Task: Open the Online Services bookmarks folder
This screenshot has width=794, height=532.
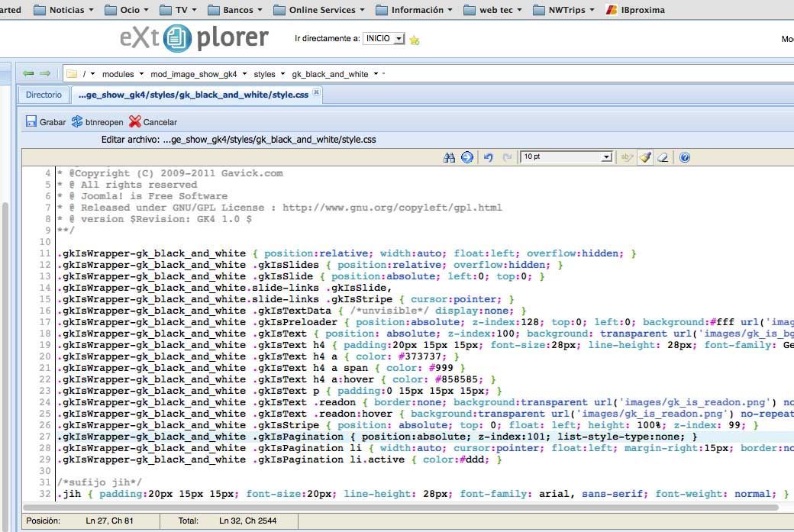Action: (x=319, y=10)
